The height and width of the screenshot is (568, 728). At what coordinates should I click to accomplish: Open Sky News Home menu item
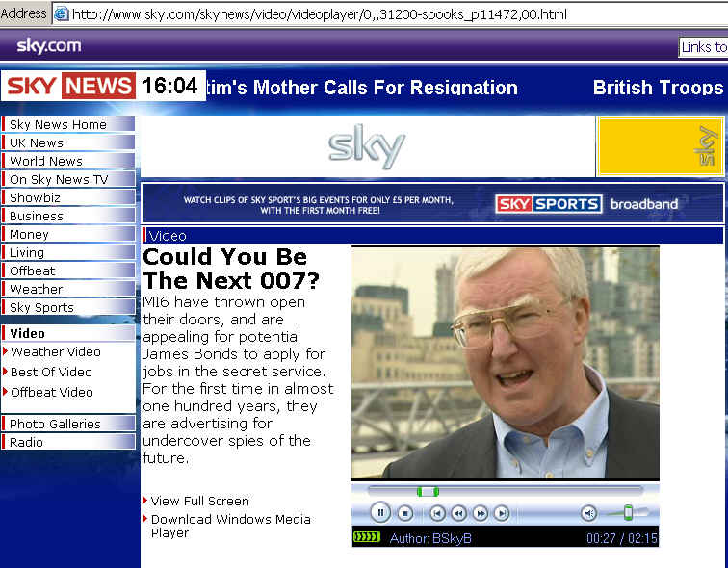pos(58,124)
